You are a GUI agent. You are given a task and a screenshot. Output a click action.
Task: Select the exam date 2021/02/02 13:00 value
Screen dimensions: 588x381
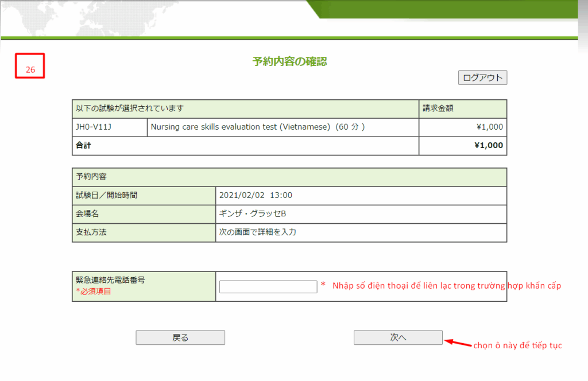pyautogui.click(x=256, y=195)
